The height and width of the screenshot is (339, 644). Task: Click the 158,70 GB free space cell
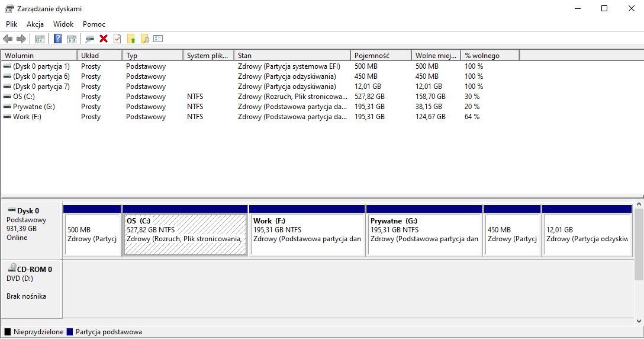pyautogui.click(x=430, y=97)
